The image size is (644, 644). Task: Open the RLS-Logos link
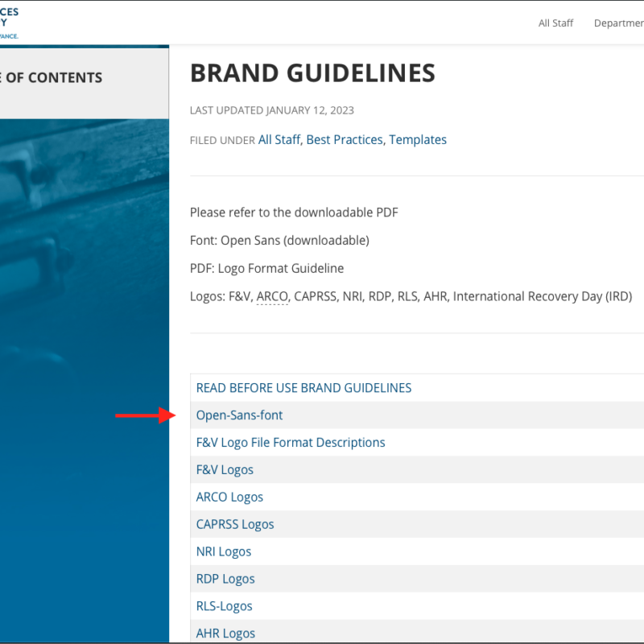point(225,607)
